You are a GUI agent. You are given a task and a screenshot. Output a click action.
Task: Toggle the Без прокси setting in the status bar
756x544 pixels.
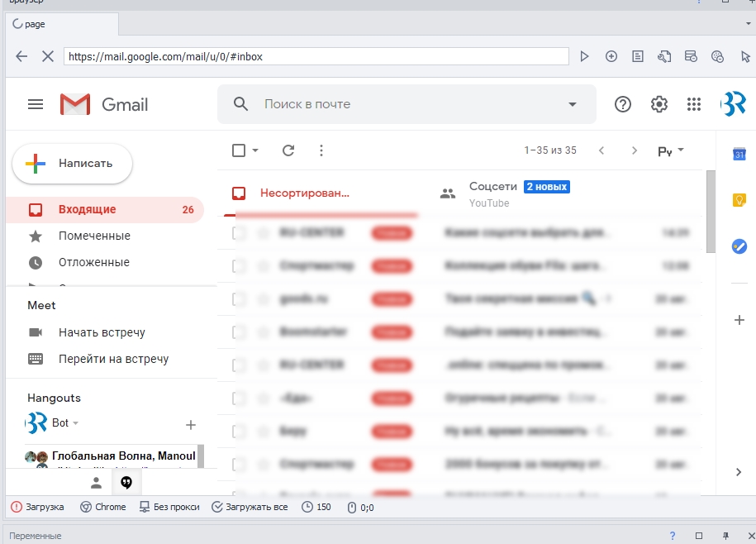[169, 507]
